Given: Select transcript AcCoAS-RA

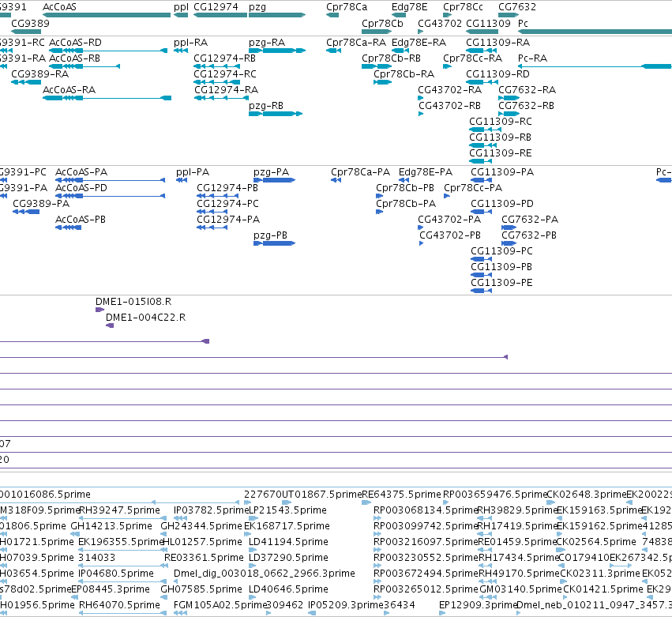Looking at the screenshot, I should click(69, 90).
